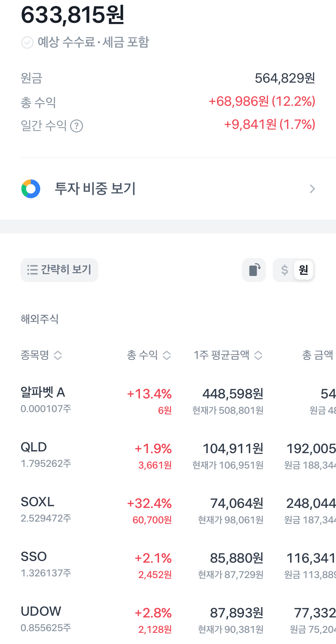Screen dimensions: 336x644
Task: Select the 해외주식 section header
Action: (39, 320)
